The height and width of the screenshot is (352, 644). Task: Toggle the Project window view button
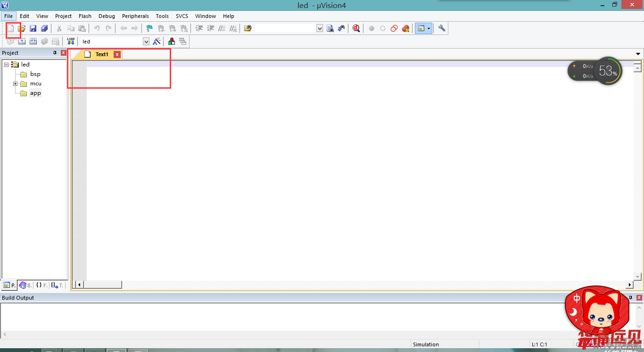[421, 29]
